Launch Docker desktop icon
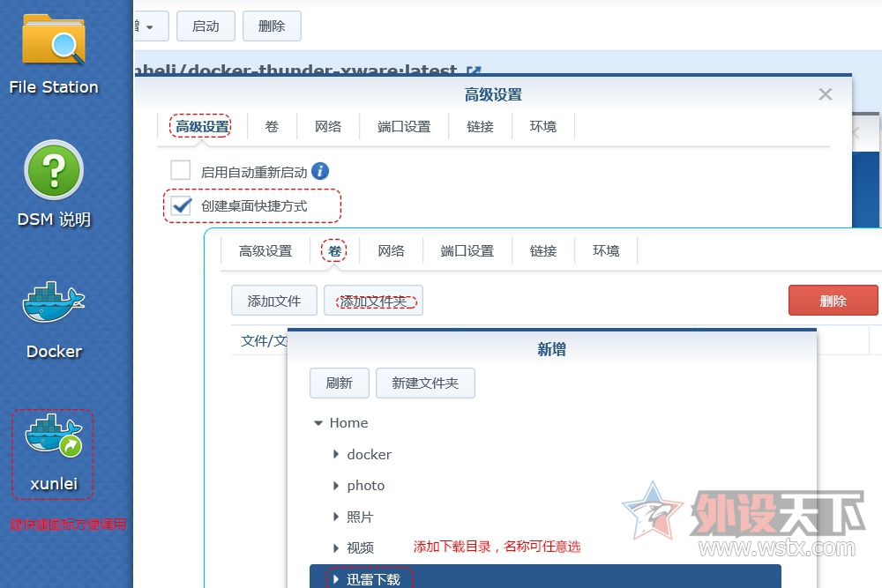882x588 pixels. [54, 302]
